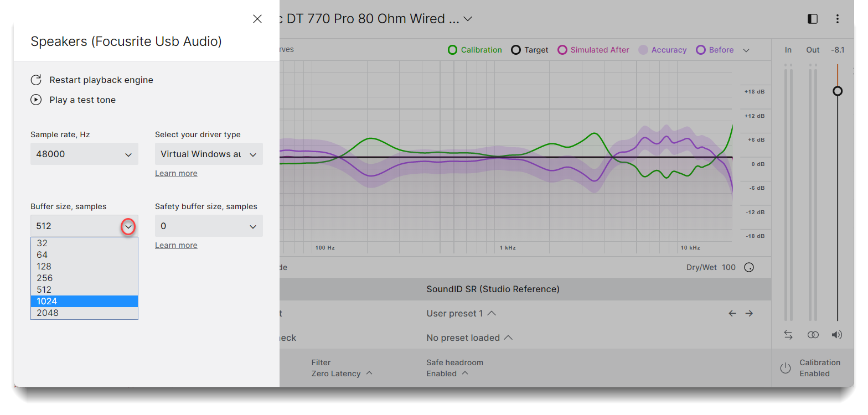Click the swap channels icon

pos(788,335)
